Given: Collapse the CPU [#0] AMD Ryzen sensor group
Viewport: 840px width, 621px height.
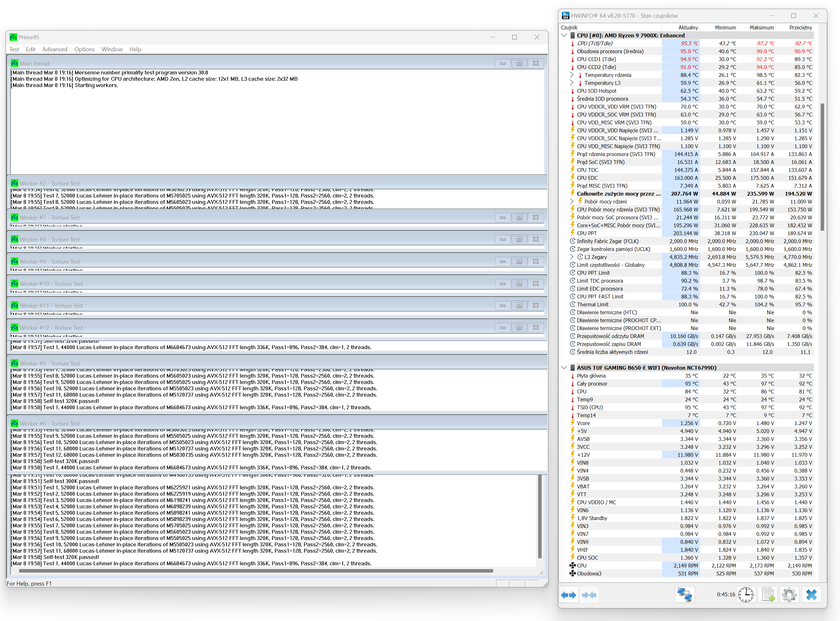Looking at the screenshot, I should click(x=564, y=35).
